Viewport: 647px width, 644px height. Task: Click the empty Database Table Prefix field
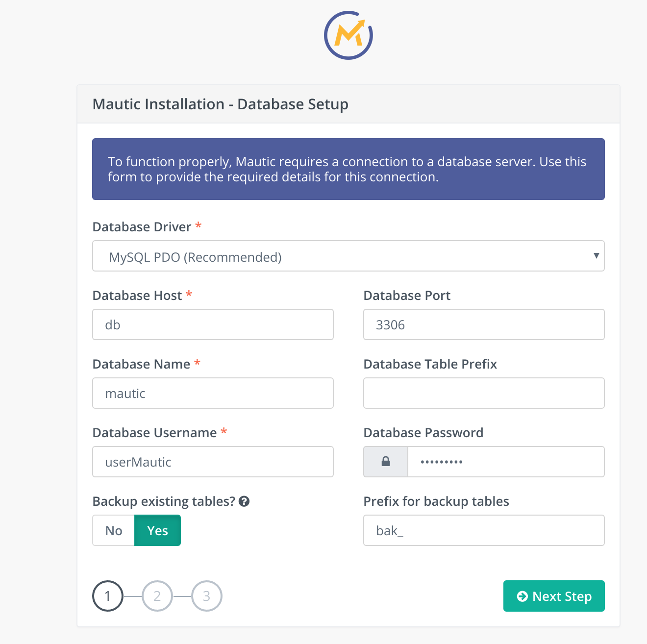(484, 393)
